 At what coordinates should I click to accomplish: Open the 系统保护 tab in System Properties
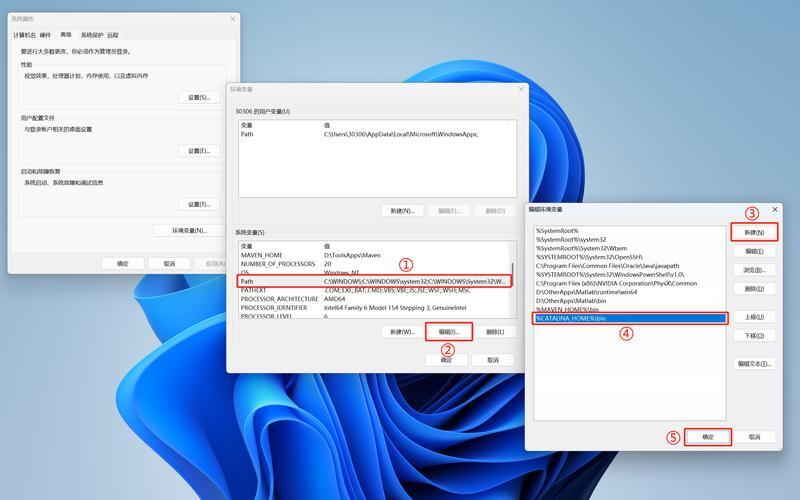[91, 35]
